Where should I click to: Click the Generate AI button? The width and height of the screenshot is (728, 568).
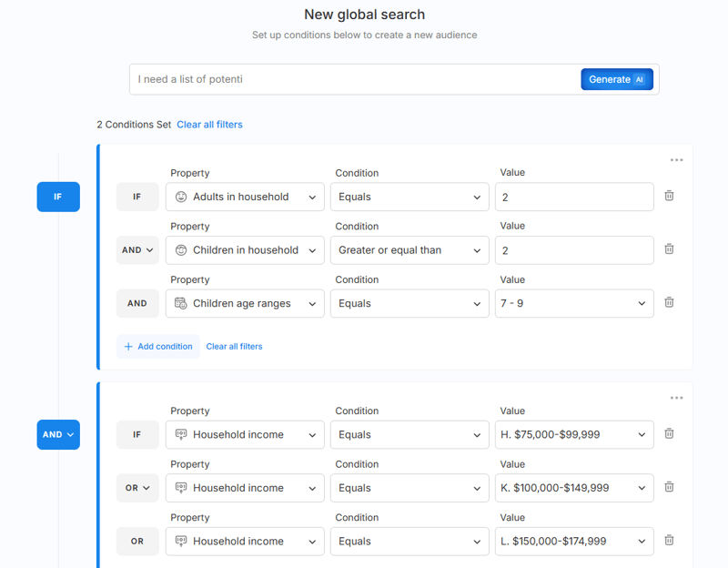coord(616,79)
